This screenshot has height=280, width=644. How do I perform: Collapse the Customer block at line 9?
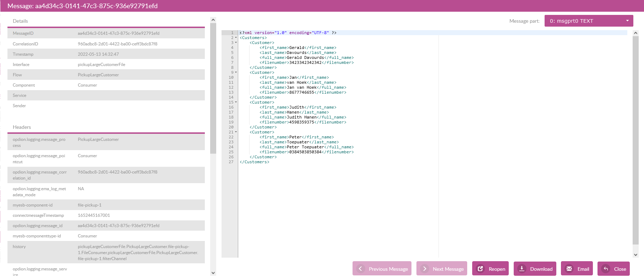point(236,72)
